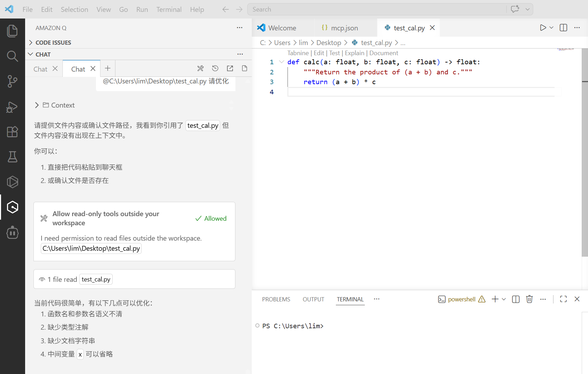
Task: Select the TERMINAL panel tab
Action: [350, 299]
